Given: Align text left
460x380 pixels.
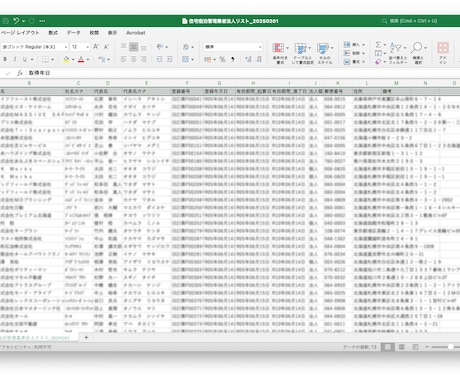Looking at the screenshot, I should pos(123,59).
